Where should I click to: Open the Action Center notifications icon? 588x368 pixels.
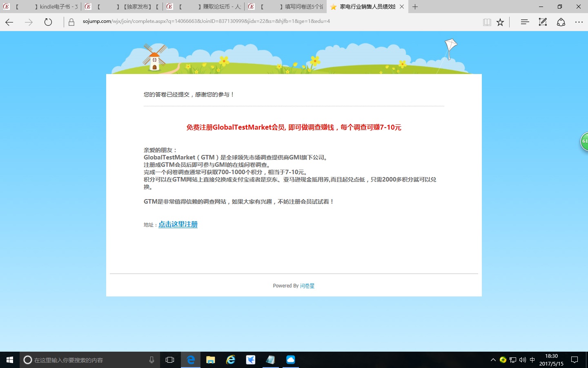[x=575, y=360]
